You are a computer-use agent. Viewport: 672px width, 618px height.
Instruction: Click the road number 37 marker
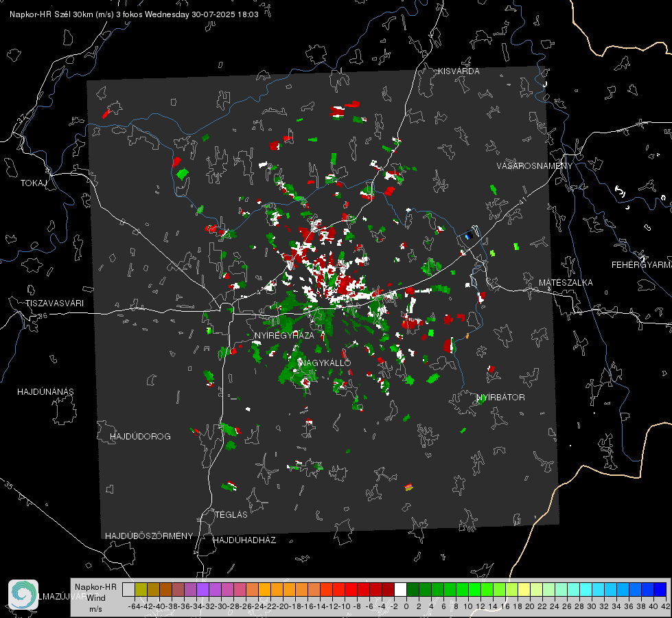pyautogui.click(x=22, y=117)
